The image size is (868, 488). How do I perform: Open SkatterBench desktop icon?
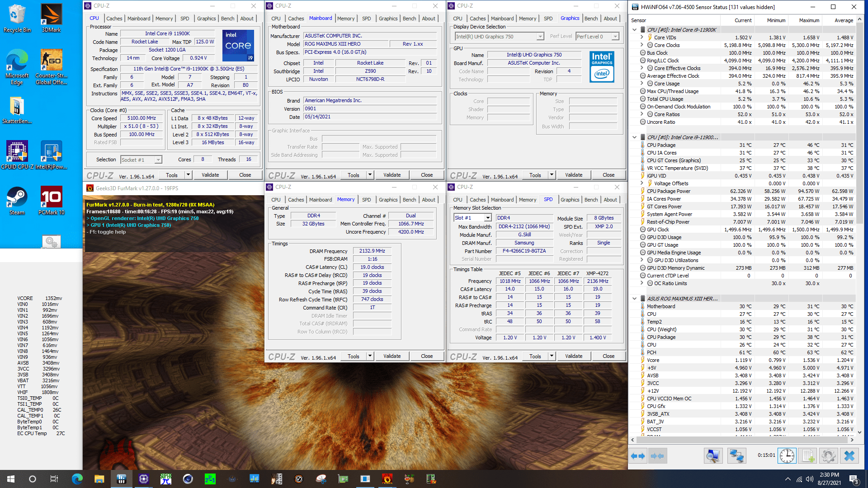pyautogui.click(x=17, y=111)
